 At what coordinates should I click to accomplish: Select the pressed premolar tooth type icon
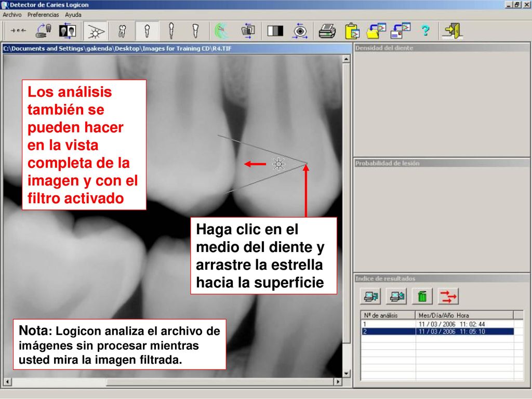pos(147,31)
